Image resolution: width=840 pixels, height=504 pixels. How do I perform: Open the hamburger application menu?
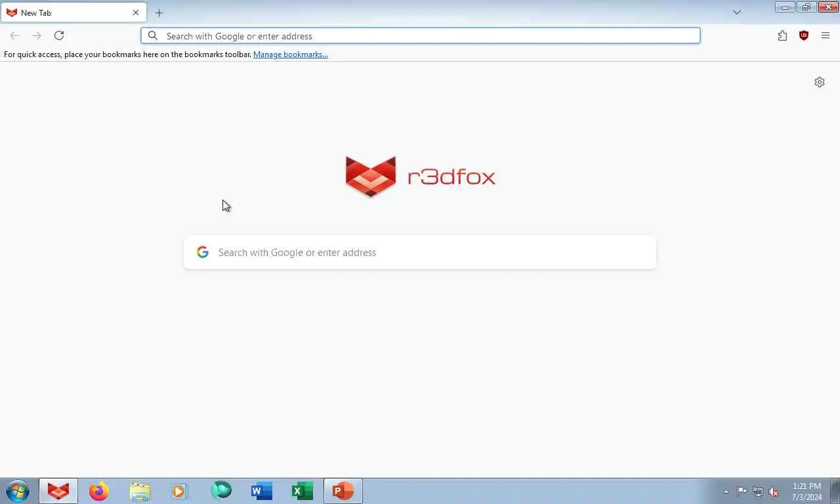pos(826,35)
